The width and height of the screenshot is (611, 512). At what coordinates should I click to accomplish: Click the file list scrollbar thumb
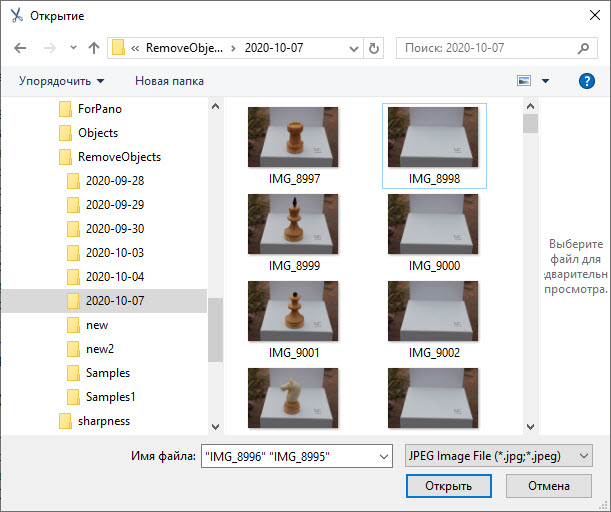[x=530, y=124]
